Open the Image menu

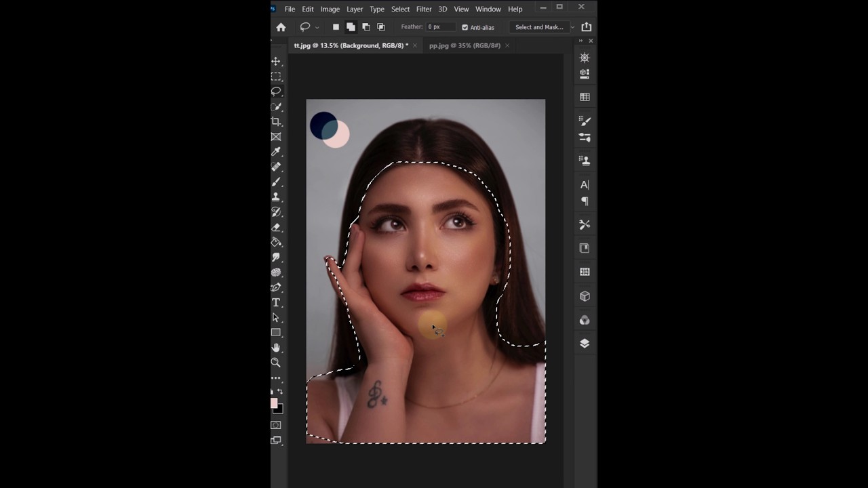330,9
